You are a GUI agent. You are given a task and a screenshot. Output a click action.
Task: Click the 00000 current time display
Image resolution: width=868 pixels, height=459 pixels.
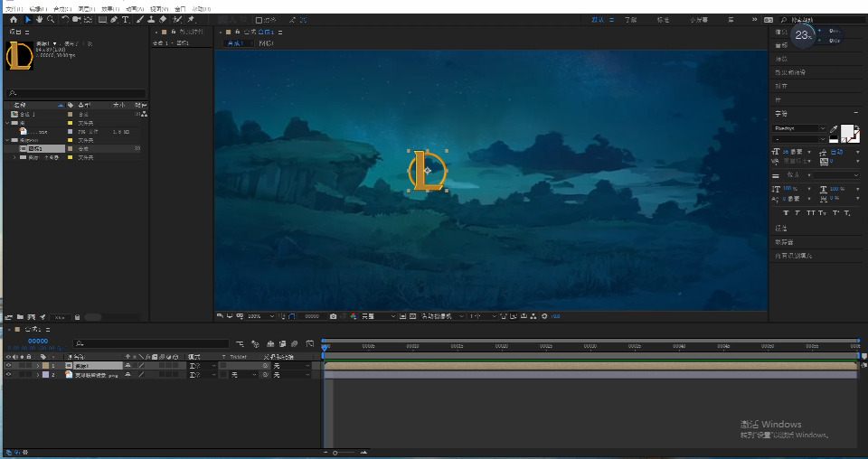coord(38,342)
